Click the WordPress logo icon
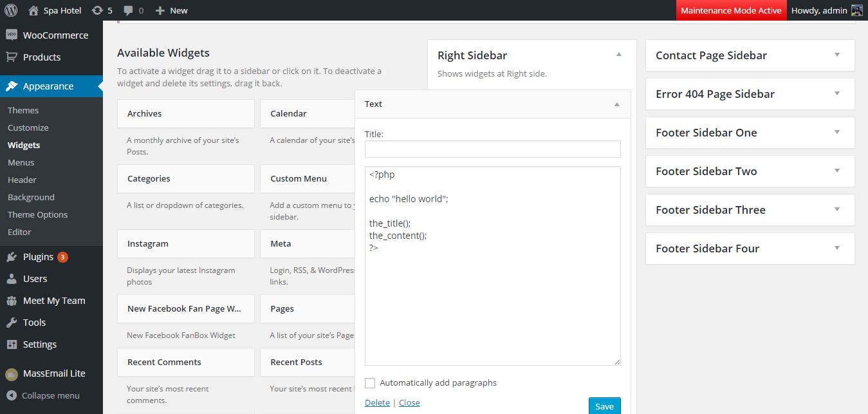868x414 pixels. click(11, 10)
